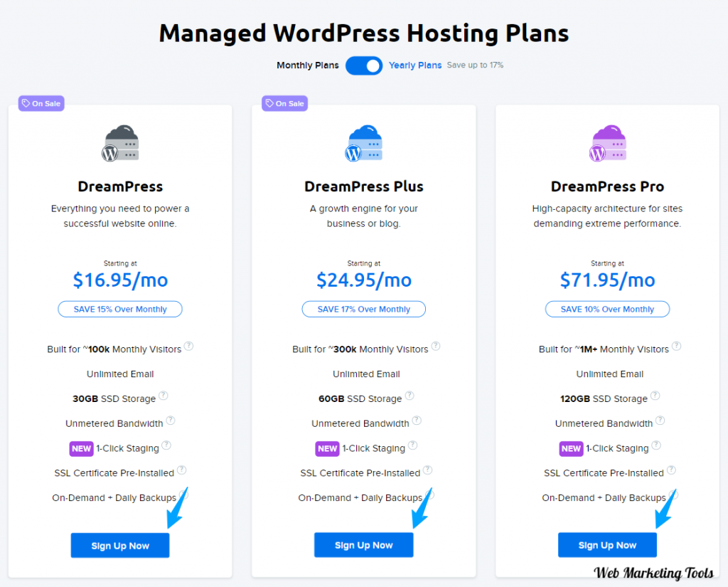Sign up for the DreamPress Pro plan
Viewport: 728px width, 587px height.
point(607,545)
